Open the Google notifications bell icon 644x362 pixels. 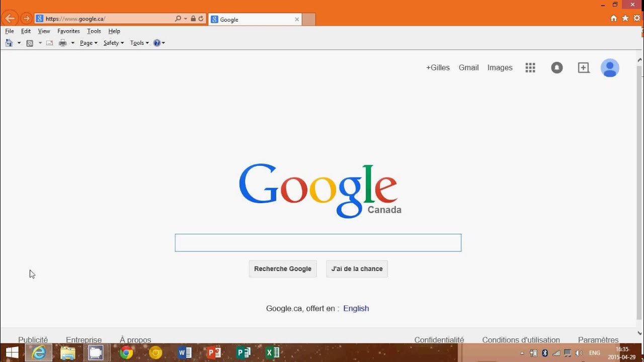[x=557, y=68]
